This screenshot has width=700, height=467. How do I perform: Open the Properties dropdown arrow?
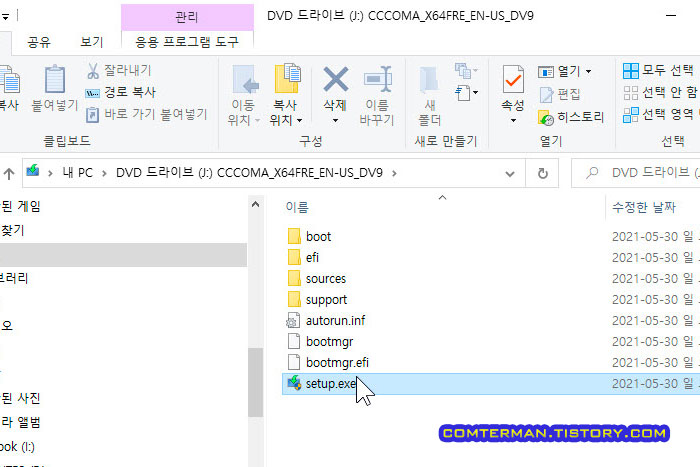pos(513,121)
